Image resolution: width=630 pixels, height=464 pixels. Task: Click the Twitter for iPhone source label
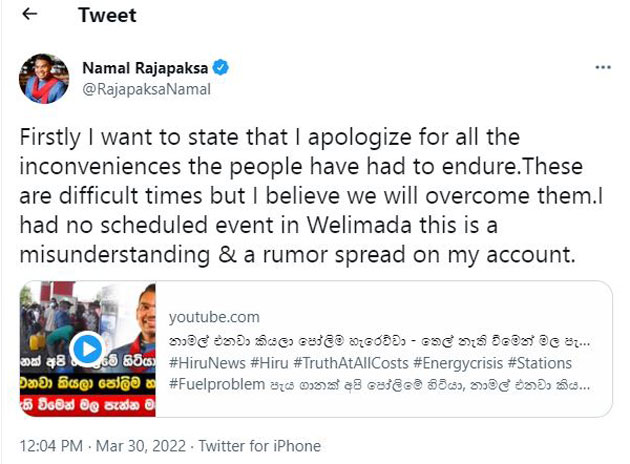click(260, 446)
